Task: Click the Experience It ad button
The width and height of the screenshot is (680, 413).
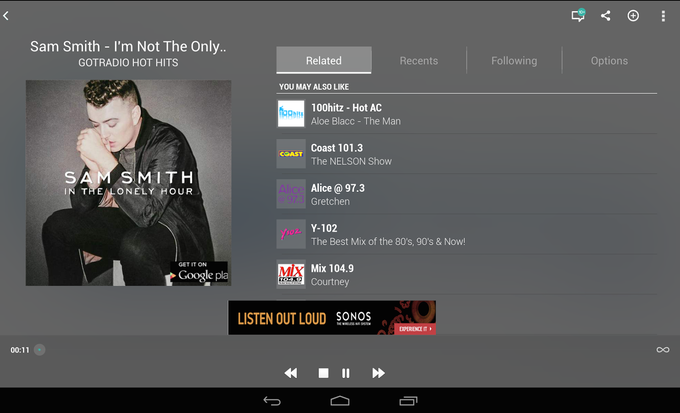Action: (x=415, y=329)
